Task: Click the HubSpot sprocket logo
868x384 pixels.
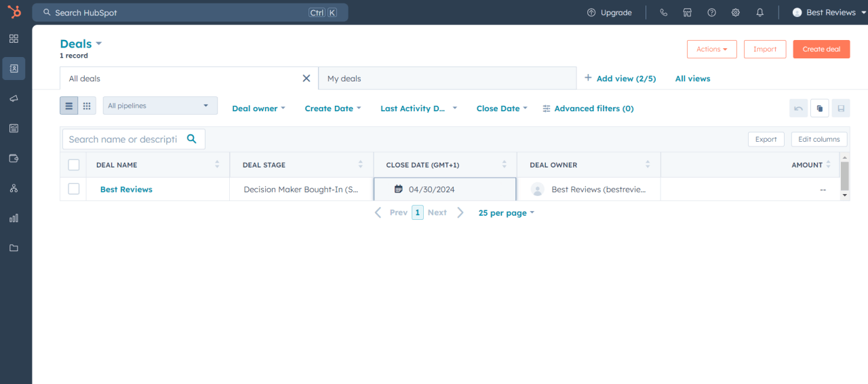Action: (x=14, y=12)
